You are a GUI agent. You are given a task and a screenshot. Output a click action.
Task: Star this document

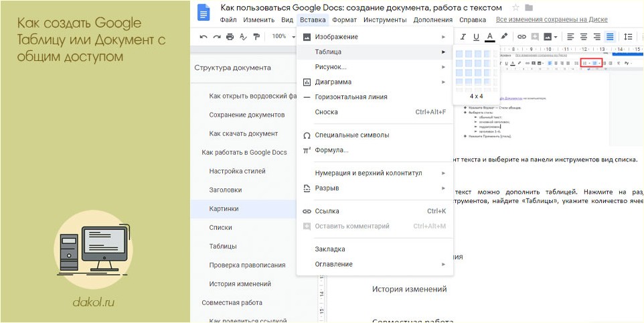tap(515, 7)
